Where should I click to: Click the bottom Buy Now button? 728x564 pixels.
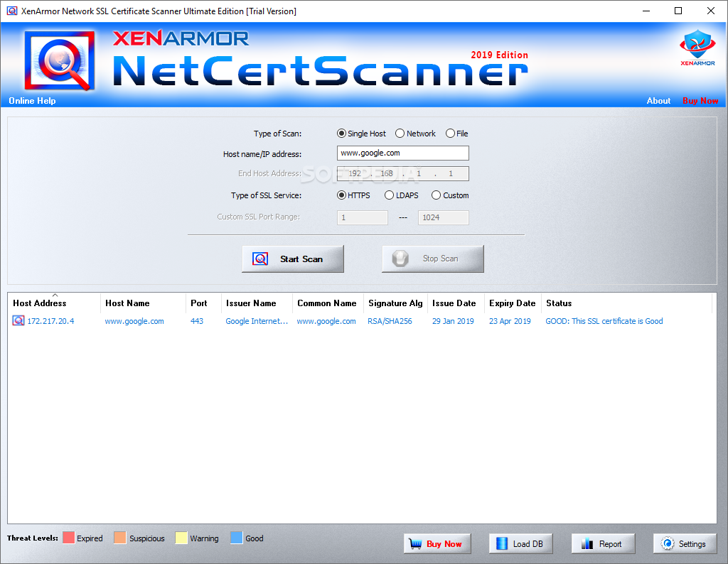(437, 543)
